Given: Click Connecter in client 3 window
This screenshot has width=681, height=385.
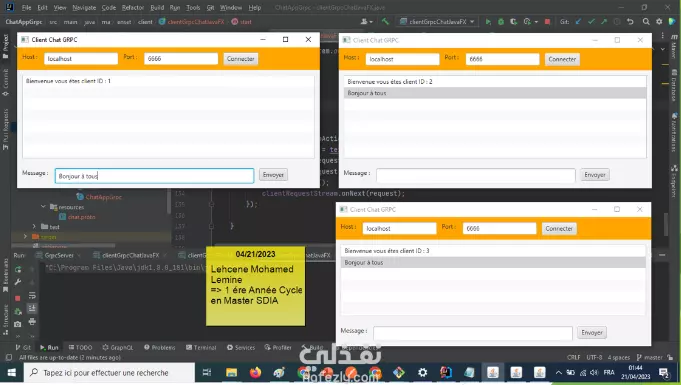Looking at the screenshot, I should pos(559,229).
